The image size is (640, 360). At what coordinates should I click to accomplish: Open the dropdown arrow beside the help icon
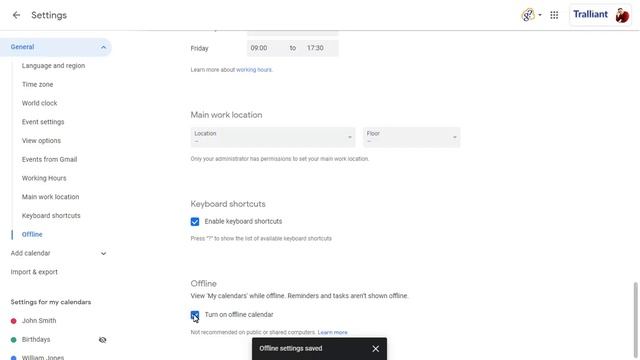pos(540,15)
